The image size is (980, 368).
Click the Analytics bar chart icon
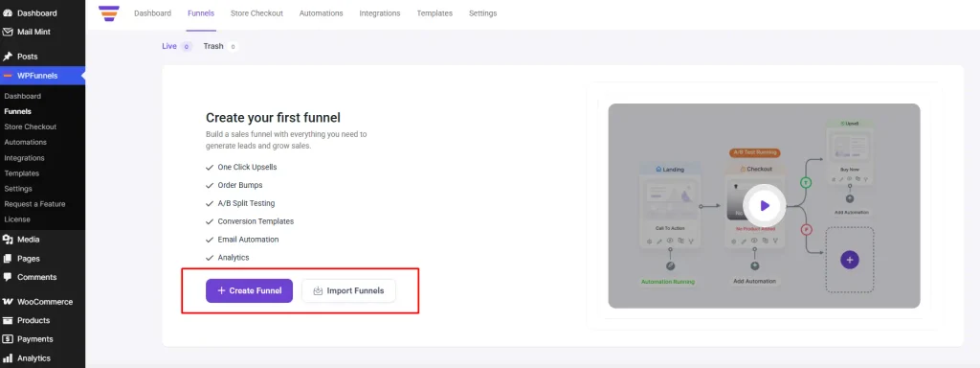(8, 358)
